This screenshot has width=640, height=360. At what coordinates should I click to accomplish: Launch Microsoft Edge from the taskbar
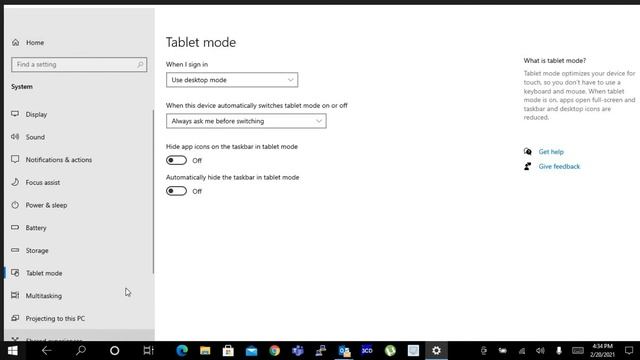pyautogui.click(x=182, y=351)
